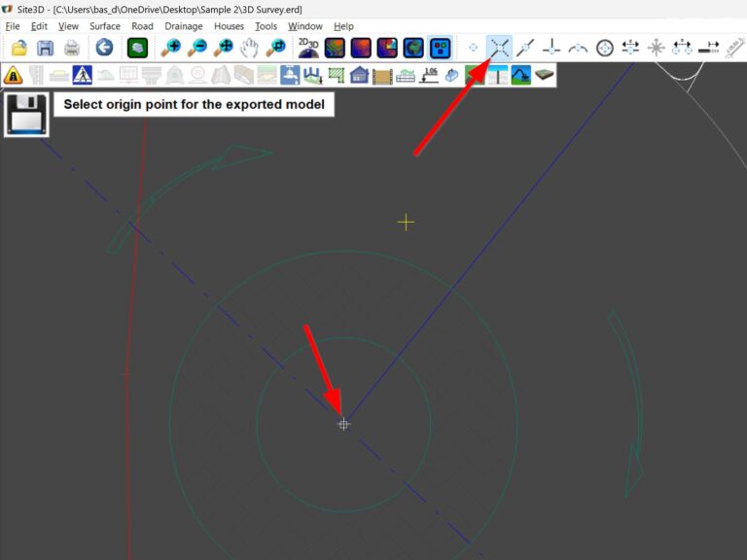The height and width of the screenshot is (560, 747).
Task: Toggle the 2D/3D view icon
Action: click(x=308, y=48)
